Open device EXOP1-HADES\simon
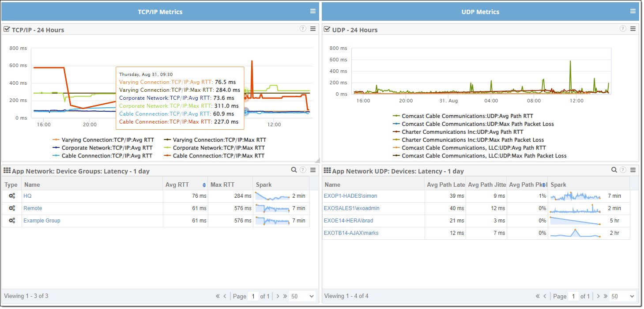The image size is (644, 309). 350,196
